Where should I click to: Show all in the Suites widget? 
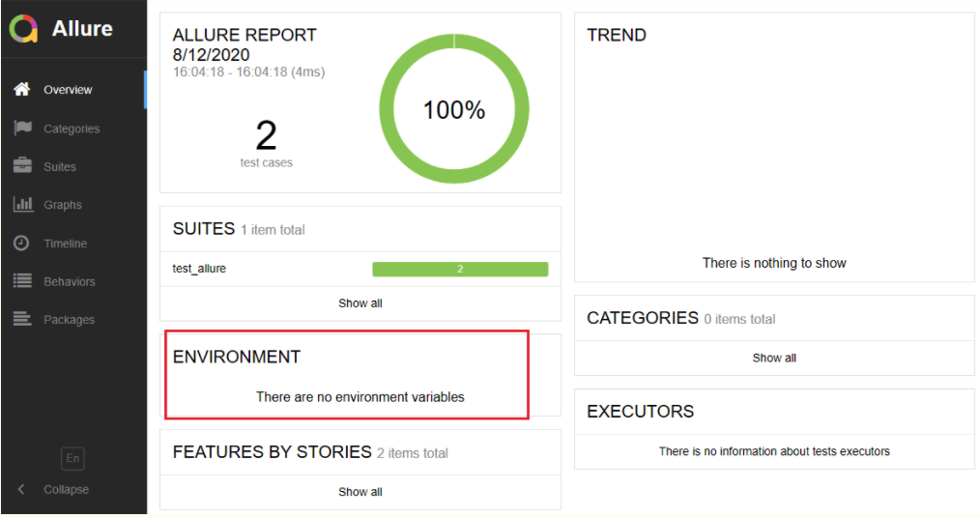(x=360, y=303)
